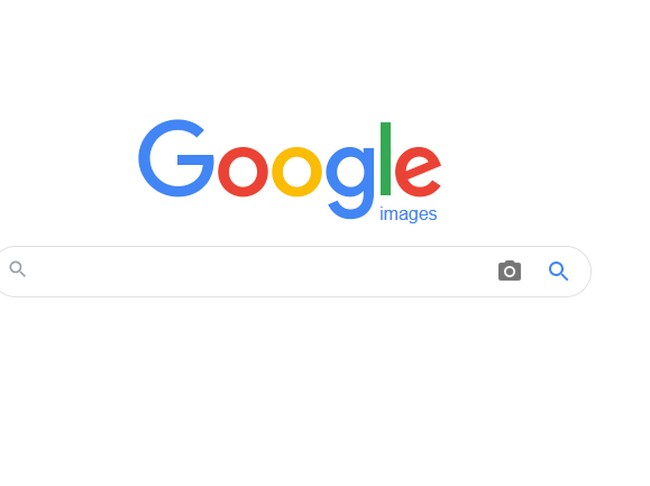Screen dimensions: 650x486
Task: Click the red letter e in logo
Action: [x=418, y=171]
